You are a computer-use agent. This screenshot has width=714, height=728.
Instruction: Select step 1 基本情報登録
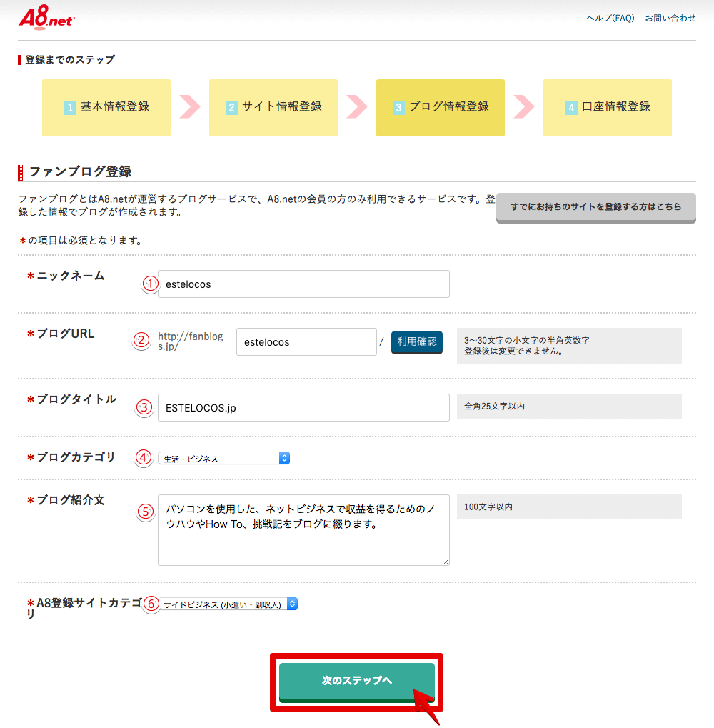coord(106,108)
